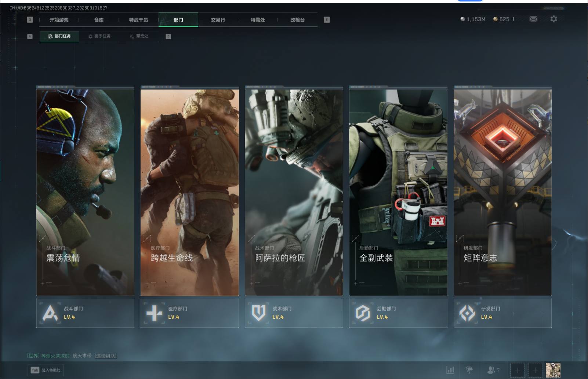The height and width of the screenshot is (379, 588).
Task: Switch to the 开始游戏 tab
Action: pyautogui.click(x=59, y=20)
